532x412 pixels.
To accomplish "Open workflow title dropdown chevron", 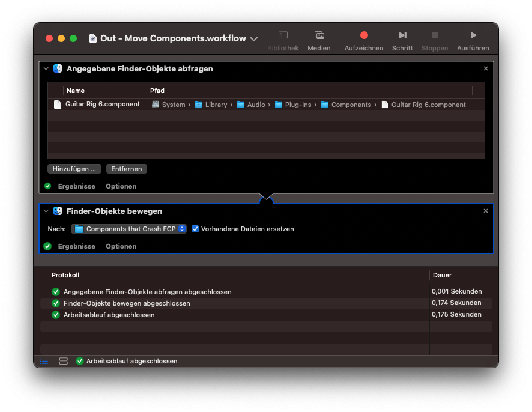I will (254, 38).
